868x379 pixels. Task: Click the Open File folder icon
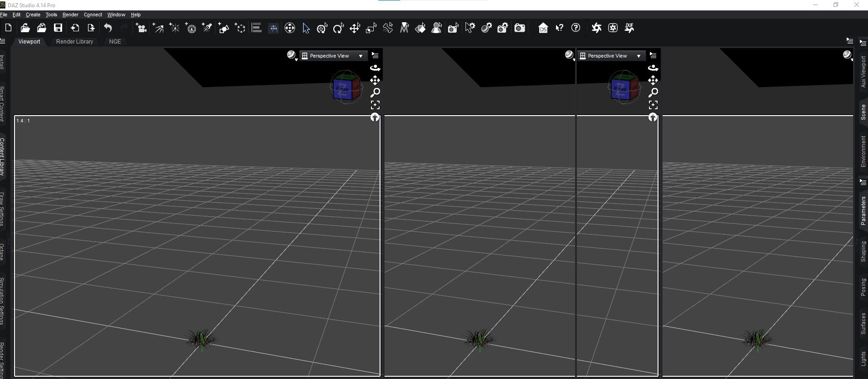coord(25,28)
